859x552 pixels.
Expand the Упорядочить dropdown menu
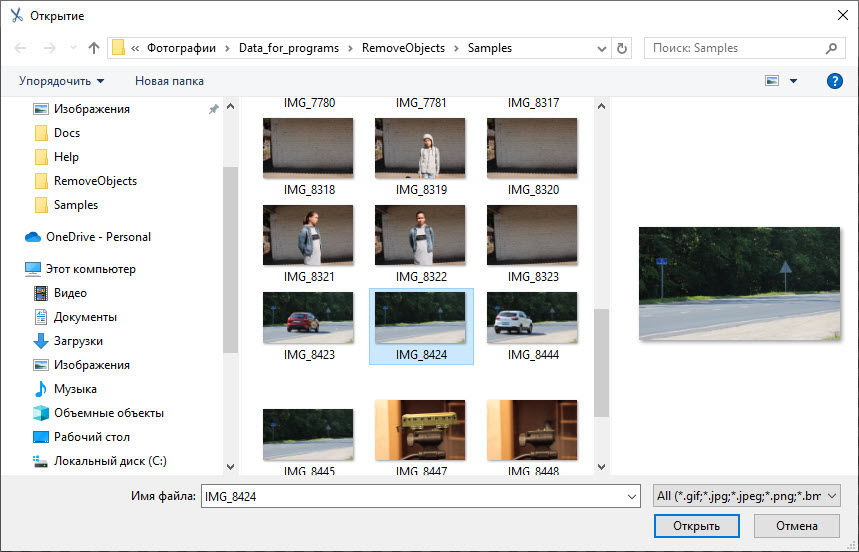click(x=61, y=81)
